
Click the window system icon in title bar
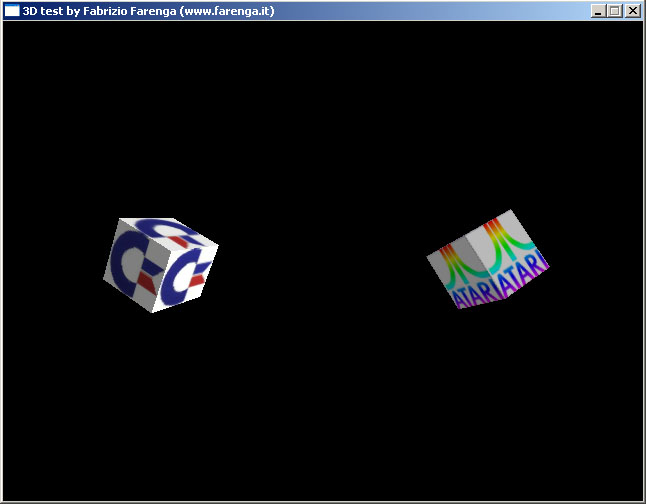12,11
